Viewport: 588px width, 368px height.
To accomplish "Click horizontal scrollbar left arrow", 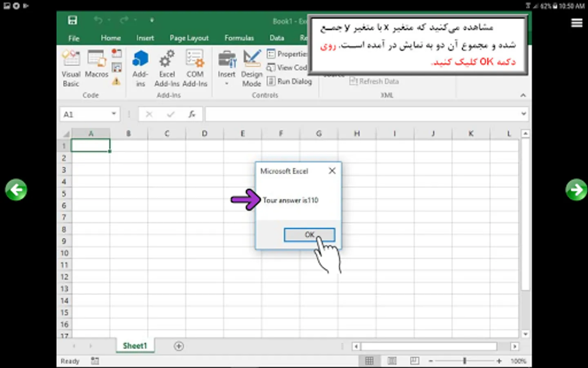I will click(356, 346).
